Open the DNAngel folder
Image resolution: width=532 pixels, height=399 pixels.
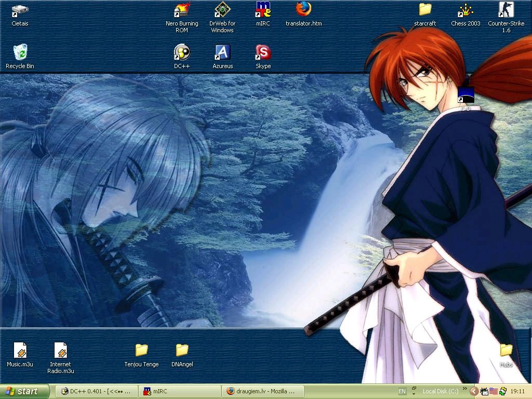182,355
